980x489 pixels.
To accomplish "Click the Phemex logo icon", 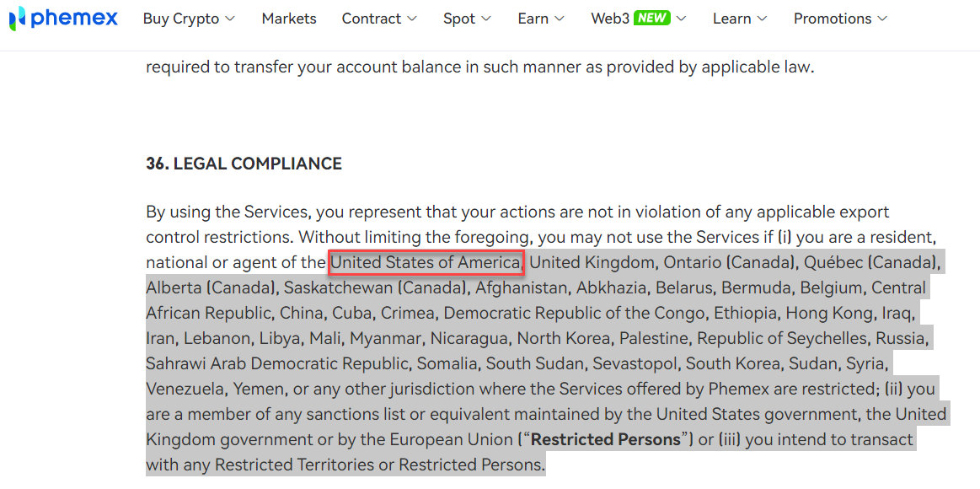I will (x=18, y=19).
